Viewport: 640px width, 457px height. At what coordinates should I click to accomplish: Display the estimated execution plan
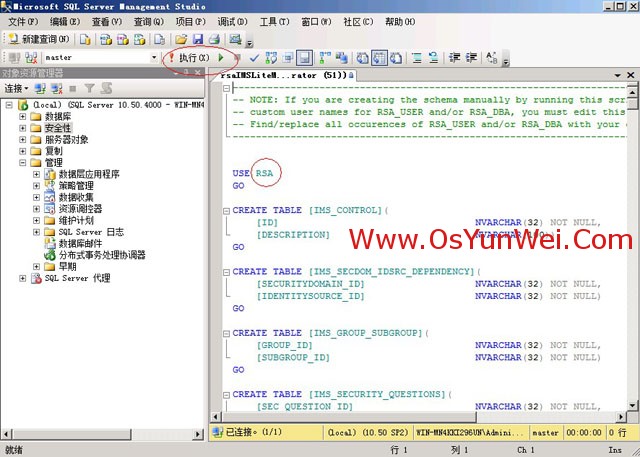coord(271,58)
